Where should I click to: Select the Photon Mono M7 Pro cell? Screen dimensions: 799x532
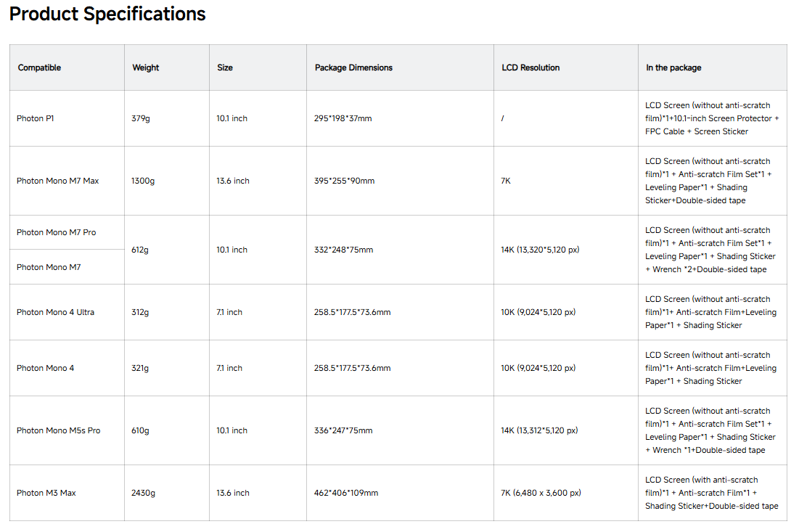coord(56,232)
